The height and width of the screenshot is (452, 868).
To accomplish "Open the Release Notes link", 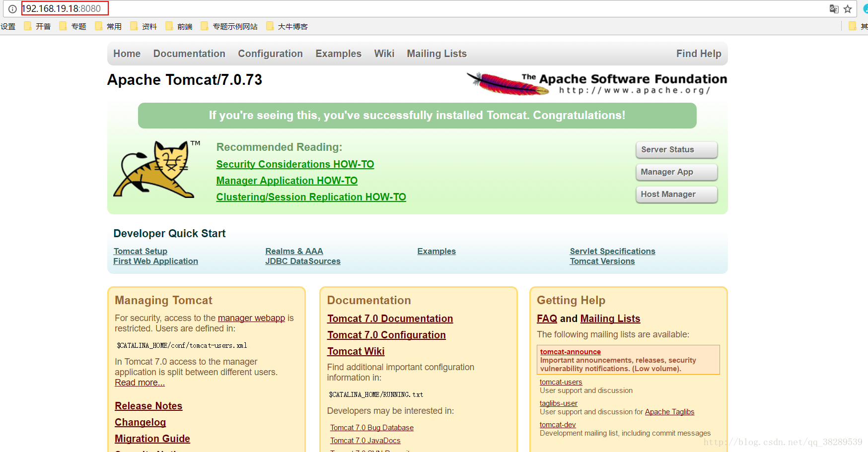I will tap(148, 406).
